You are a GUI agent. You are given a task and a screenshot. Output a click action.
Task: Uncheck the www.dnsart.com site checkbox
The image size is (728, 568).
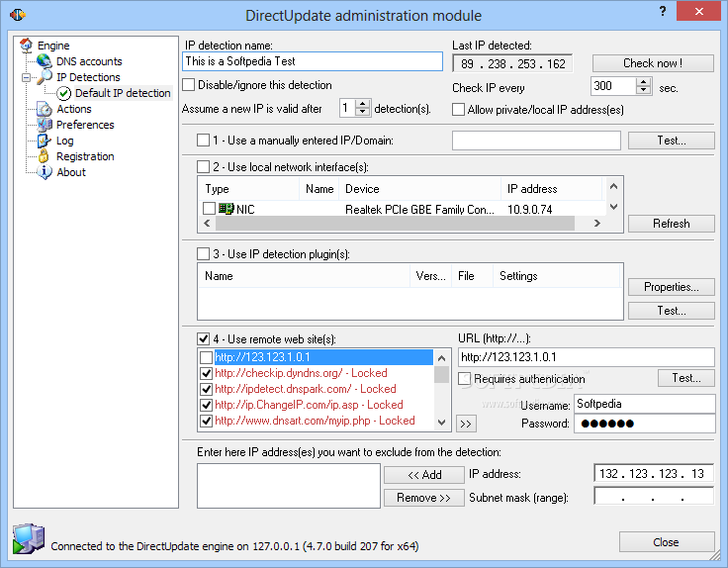click(206, 421)
